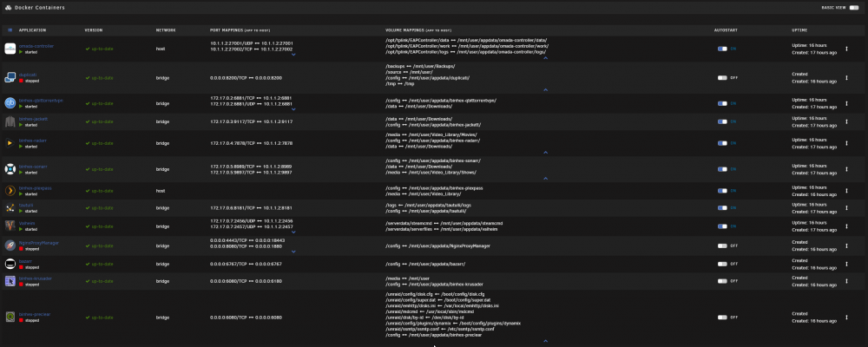Click the reorder handle in binhex-jackett row

846,121
